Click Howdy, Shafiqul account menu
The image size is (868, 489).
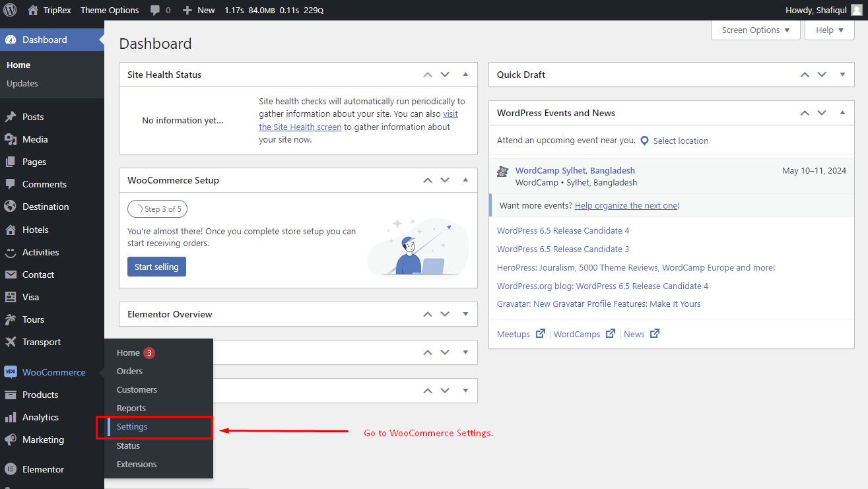click(824, 10)
